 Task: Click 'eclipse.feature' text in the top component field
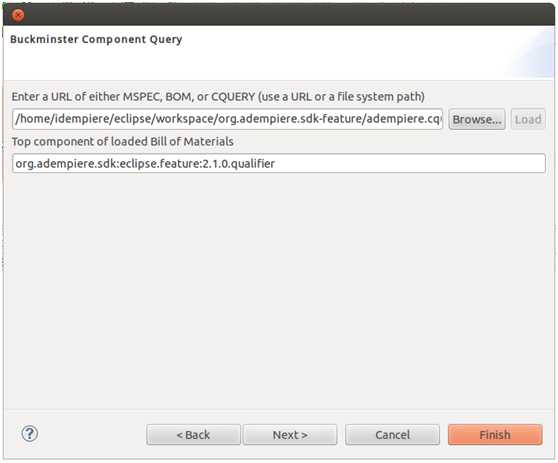160,163
